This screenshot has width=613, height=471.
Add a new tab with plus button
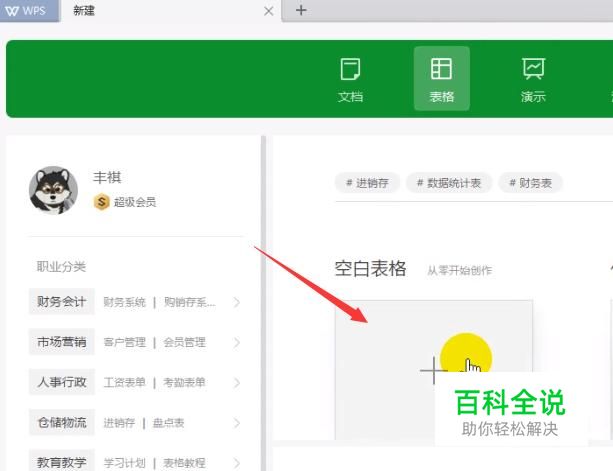pos(301,10)
